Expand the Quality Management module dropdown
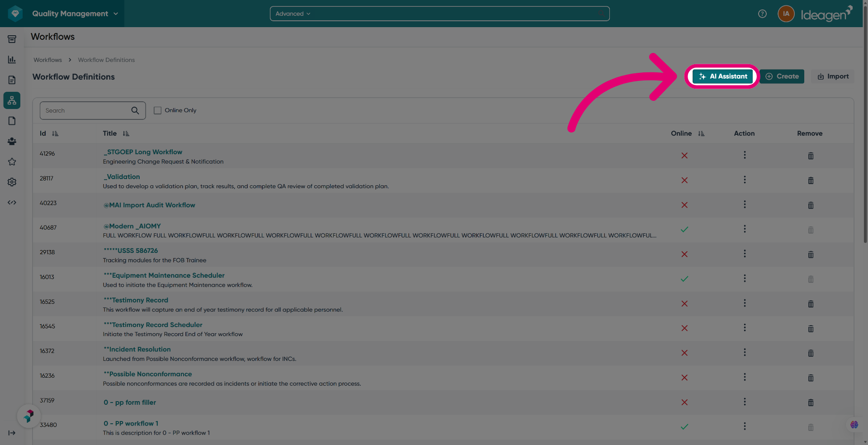Viewport: 868px width, 445px height. point(75,14)
